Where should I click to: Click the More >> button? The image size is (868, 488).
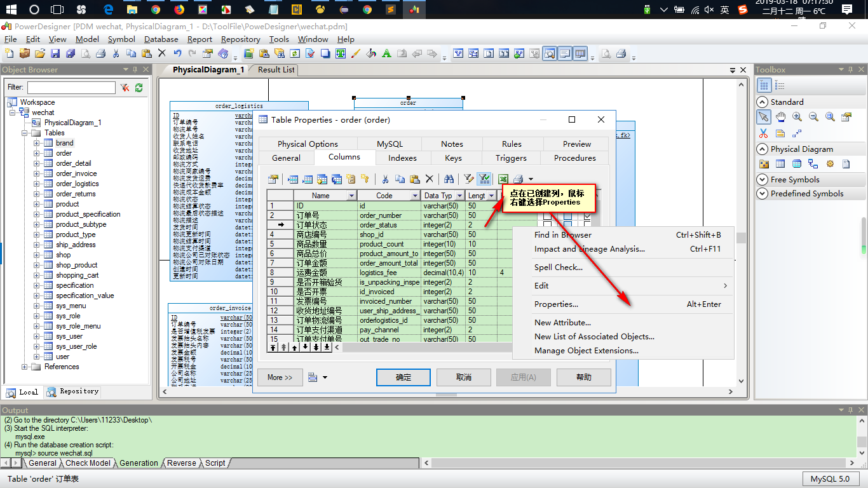tap(280, 377)
